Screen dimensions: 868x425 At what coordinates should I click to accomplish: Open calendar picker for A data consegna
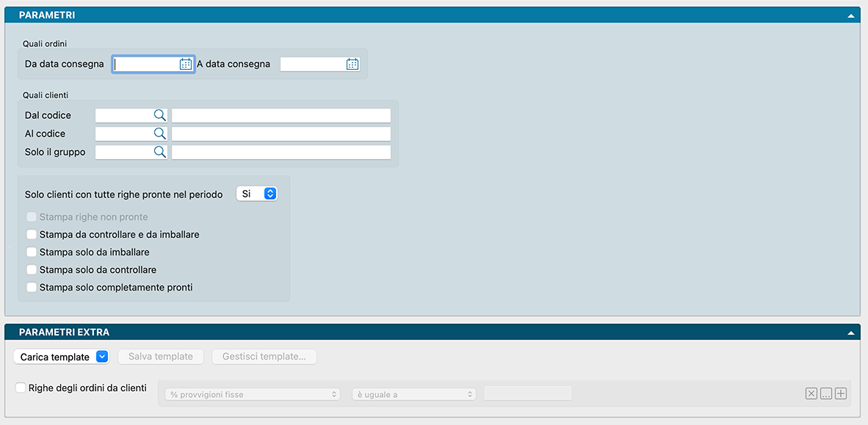click(352, 64)
